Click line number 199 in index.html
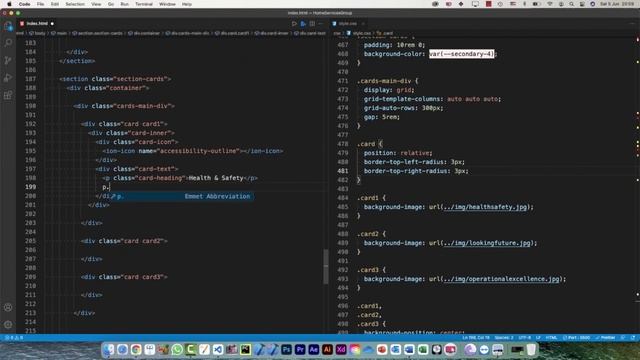 pos(31,187)
